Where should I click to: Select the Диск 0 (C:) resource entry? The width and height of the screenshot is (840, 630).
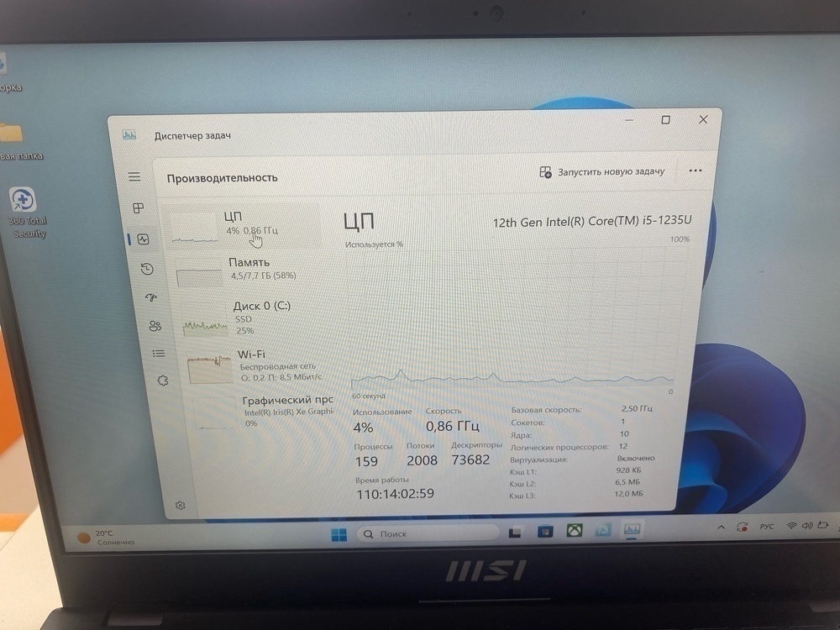tap(253, 318)
